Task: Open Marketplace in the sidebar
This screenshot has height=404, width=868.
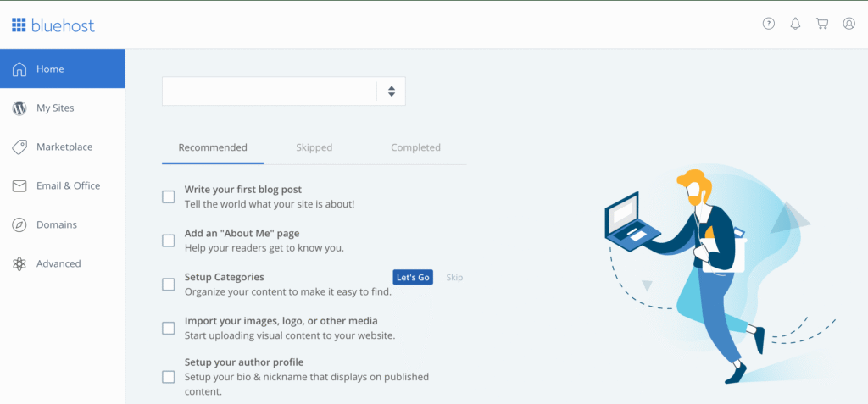Action: [x=63, y=147]
